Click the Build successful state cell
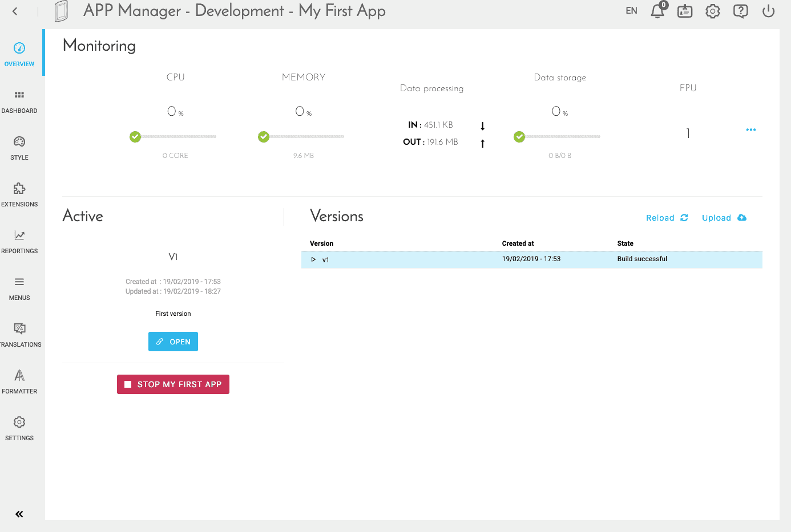 (642, 259)
